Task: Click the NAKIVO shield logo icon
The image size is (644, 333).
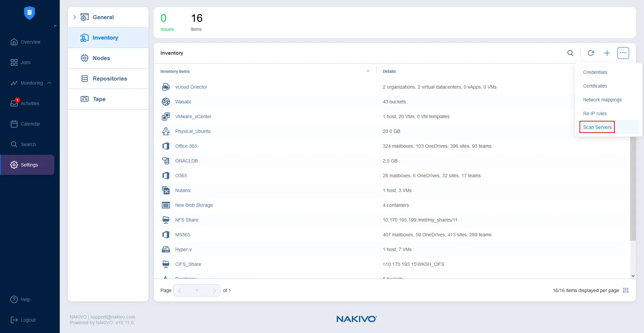Action: pos(30,13)
